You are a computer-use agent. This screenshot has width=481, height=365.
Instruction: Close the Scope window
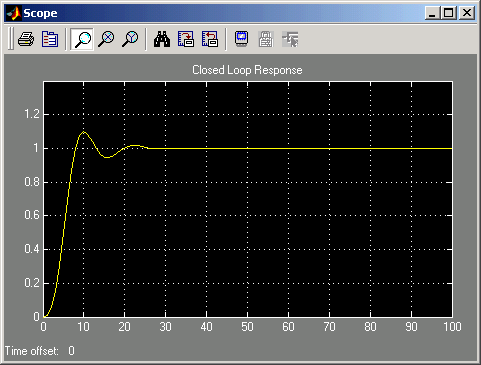(467, 13)
